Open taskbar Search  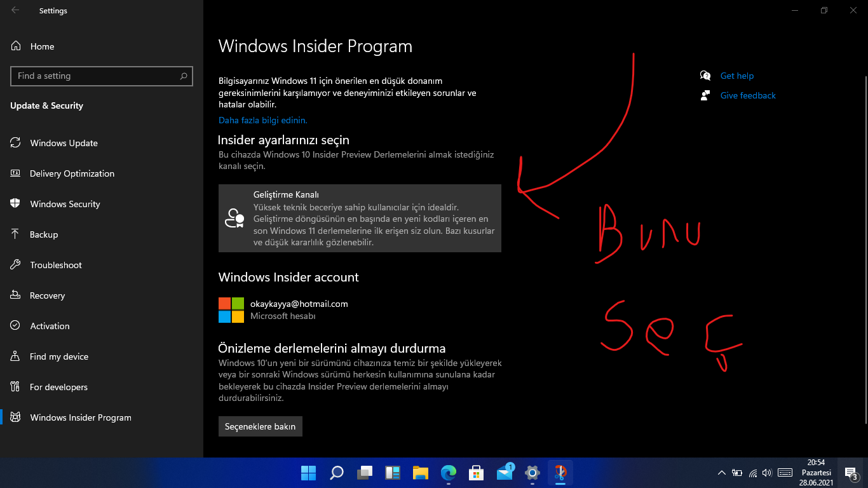pos(336,473)
